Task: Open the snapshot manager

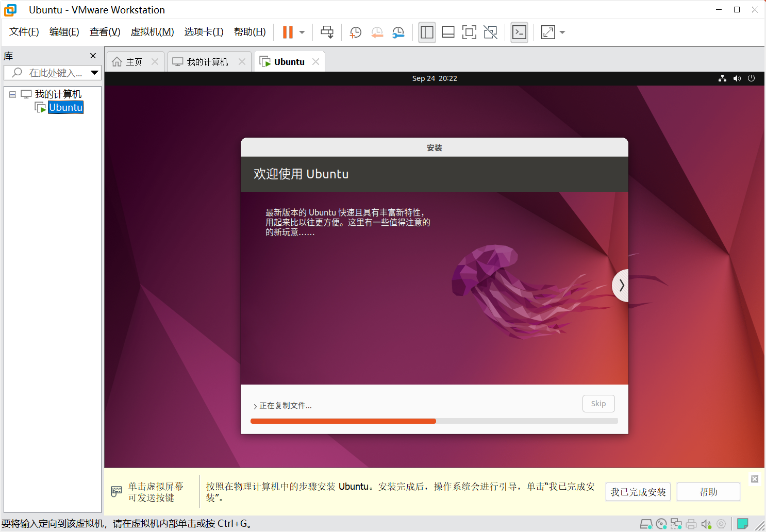Action: coord(398,32)
